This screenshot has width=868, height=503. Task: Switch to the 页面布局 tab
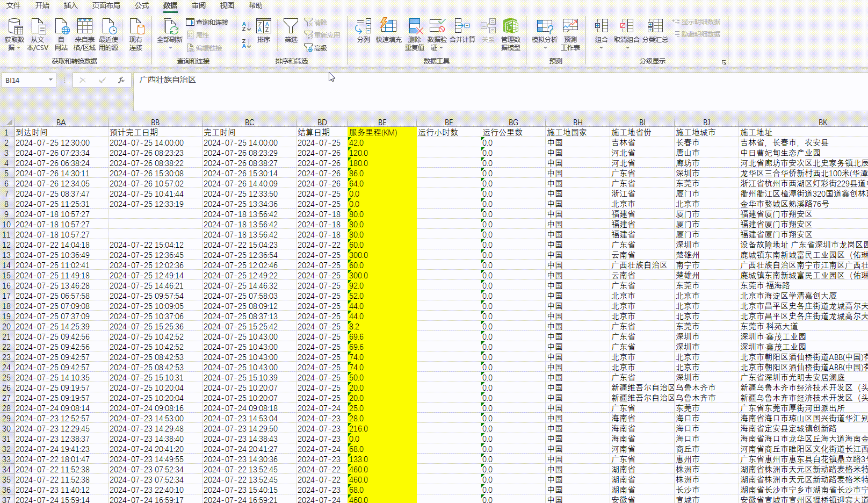[x=106, y=5]
